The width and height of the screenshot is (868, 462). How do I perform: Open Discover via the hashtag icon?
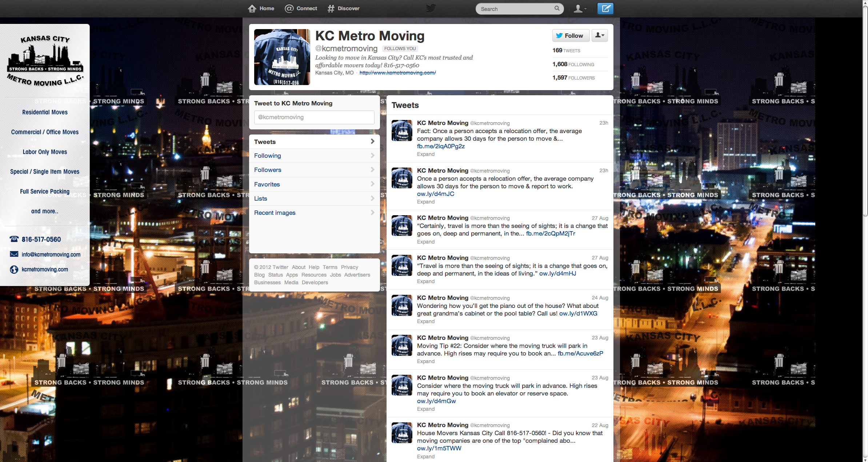click(331, 8)
